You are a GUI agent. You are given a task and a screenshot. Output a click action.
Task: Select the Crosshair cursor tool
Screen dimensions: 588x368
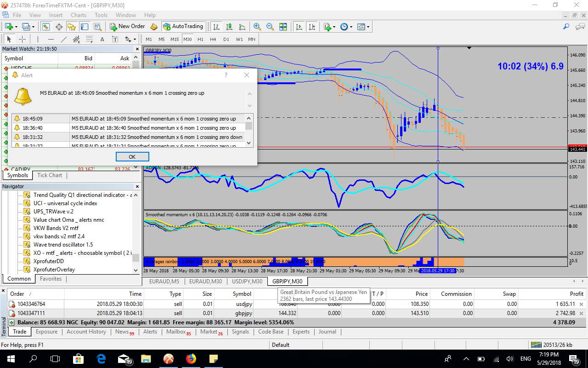22,39
